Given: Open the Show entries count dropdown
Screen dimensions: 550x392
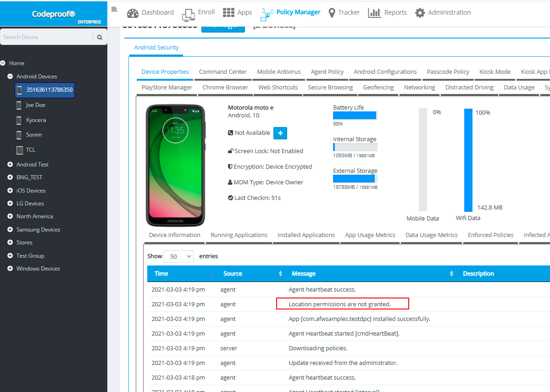Looking at the screenshot, I should tap(178, 256).
